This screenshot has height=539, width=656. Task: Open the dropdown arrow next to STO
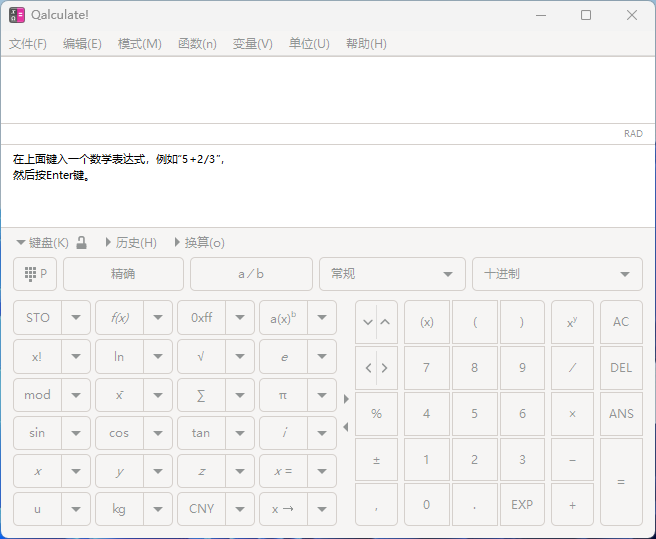tap(76, 318)
